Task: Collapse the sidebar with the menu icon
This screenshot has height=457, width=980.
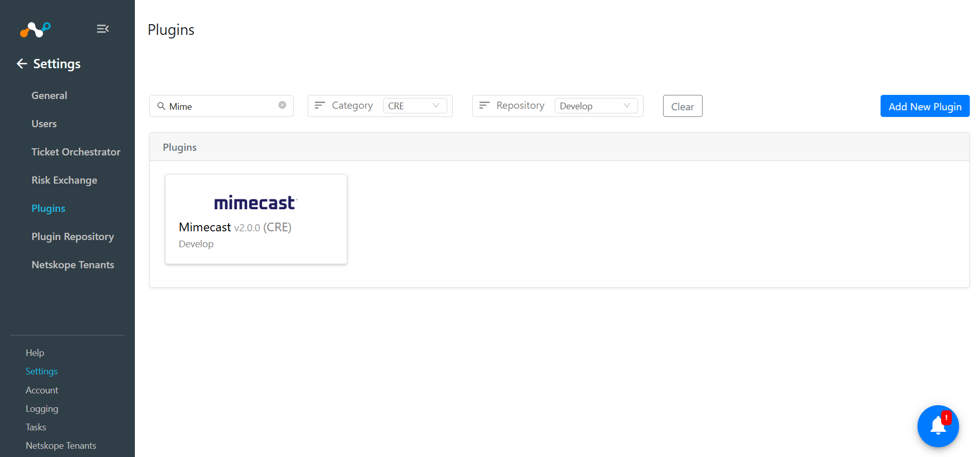Action: 103,29
